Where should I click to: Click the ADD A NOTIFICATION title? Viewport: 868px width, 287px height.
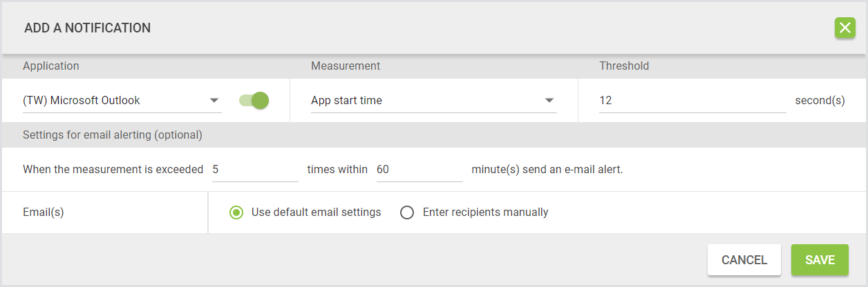[x=88, y=28]
